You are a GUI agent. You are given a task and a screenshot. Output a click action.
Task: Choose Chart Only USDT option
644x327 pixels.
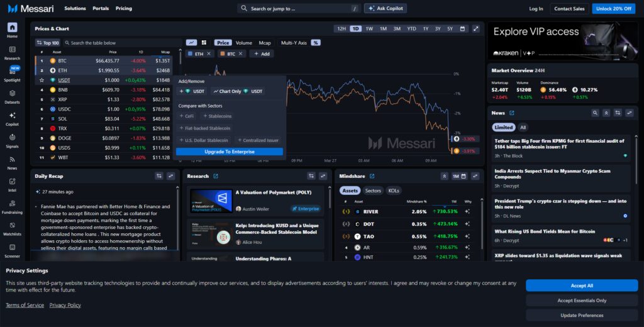point(238,91)
